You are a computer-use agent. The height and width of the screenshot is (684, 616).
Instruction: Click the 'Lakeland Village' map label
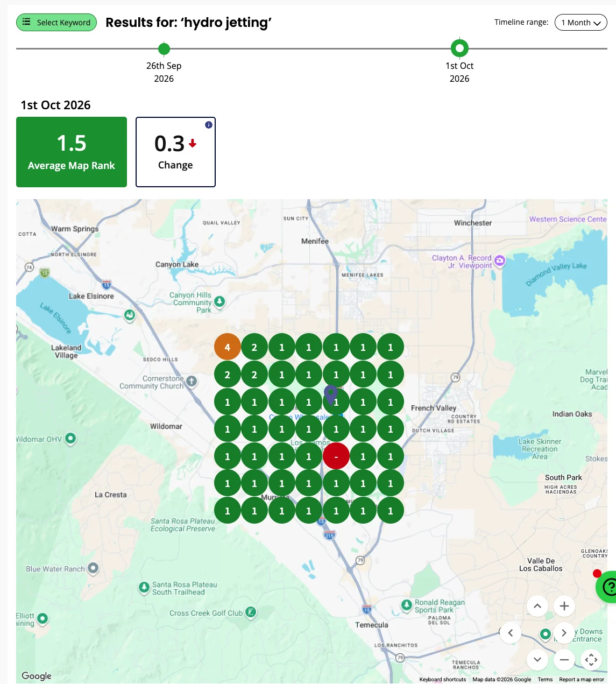pyautogui.click(x=66, y=351)
